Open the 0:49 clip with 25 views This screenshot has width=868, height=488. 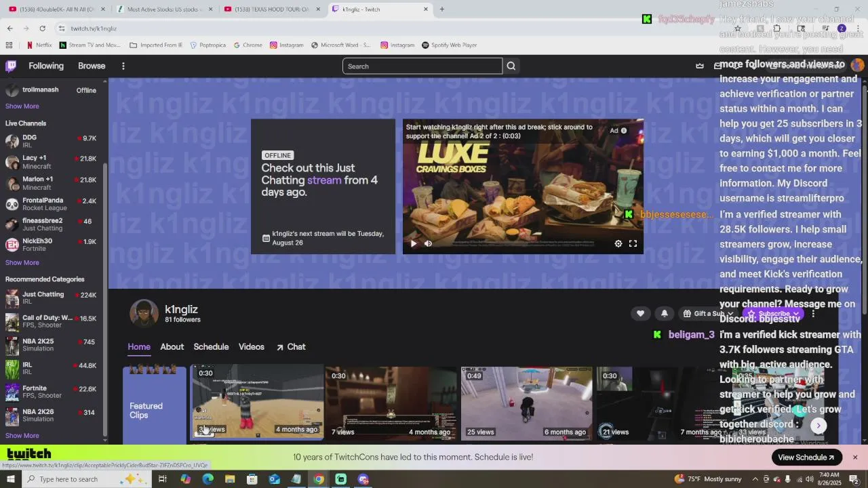527,403
